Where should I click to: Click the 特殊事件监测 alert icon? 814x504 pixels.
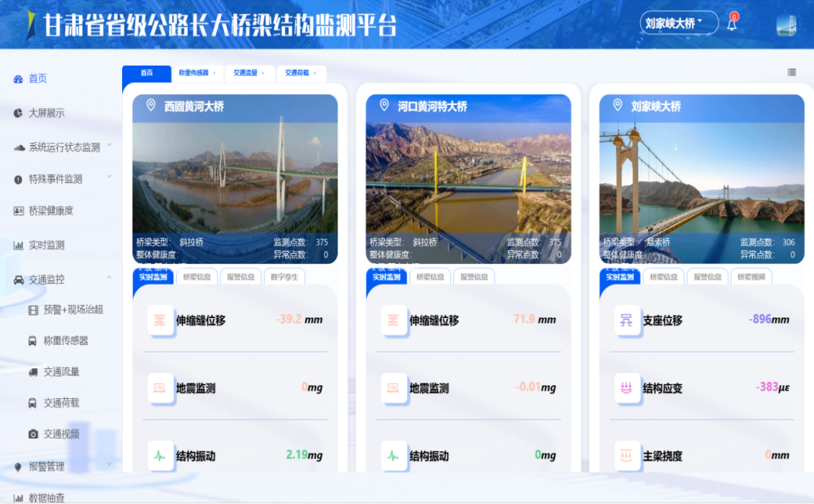19,180
